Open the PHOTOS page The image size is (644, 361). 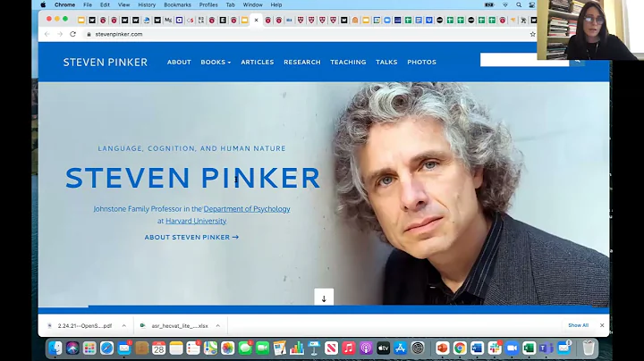pos(422,63)
